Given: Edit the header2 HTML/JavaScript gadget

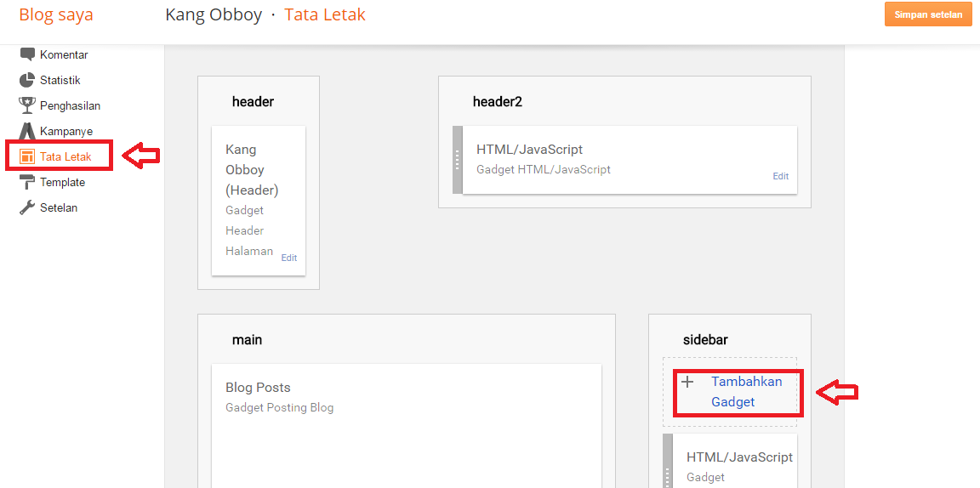Looking at the screenshot, I should click(781, 176).
